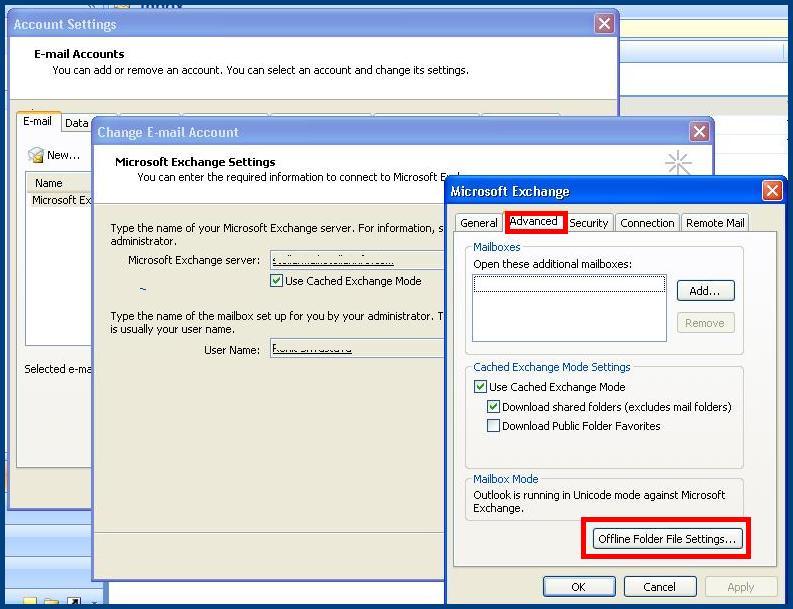This screenshot has width=793, height=609.
Task: Toggle Use Cached Exchange Mode in Change E-mail Account
Action: pyautogui.click(x=276, y=281)
